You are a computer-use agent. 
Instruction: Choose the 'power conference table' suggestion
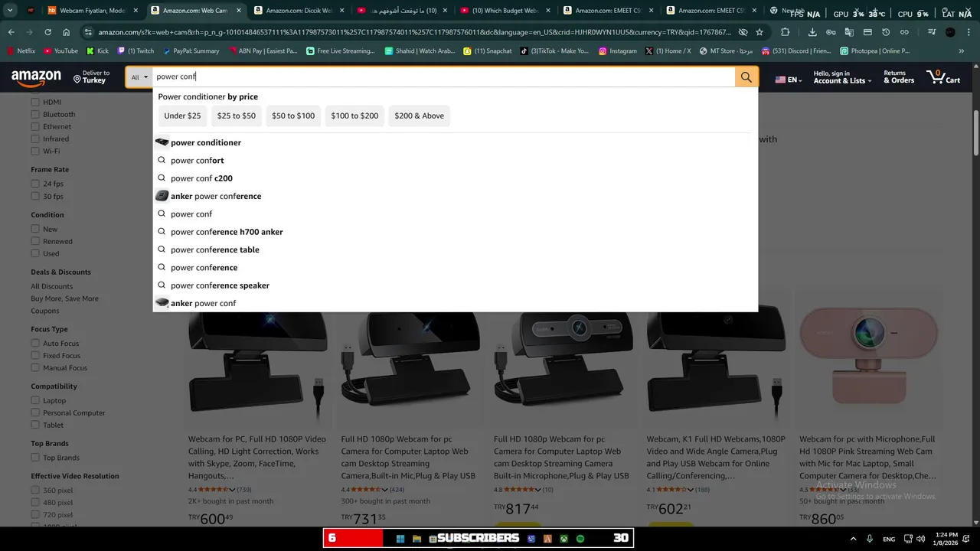[456, 249]
